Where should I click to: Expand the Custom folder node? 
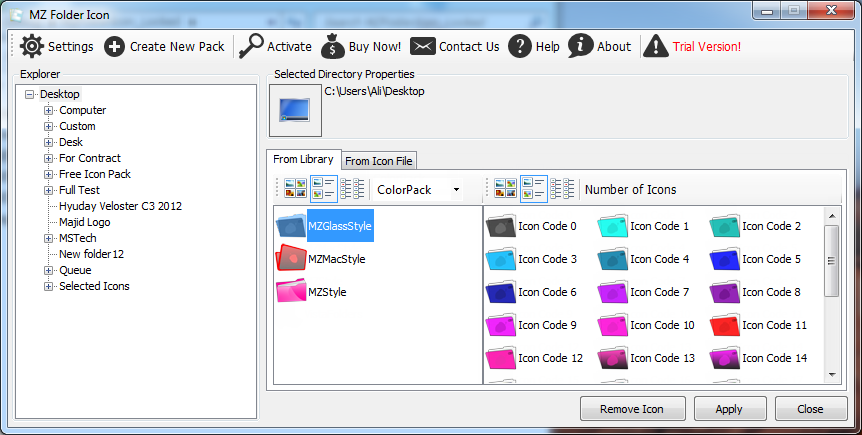click(x=49, y=126)
